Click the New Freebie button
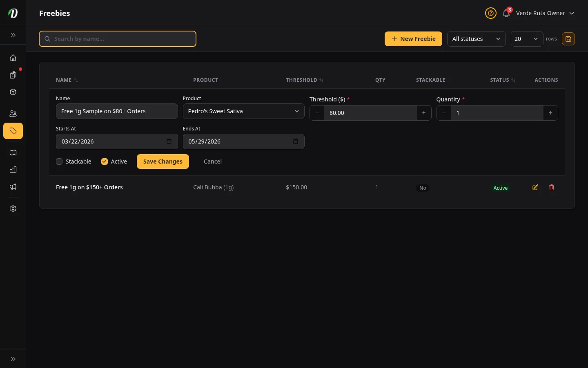This screenshot has height=368, width=588. [413, 39]
